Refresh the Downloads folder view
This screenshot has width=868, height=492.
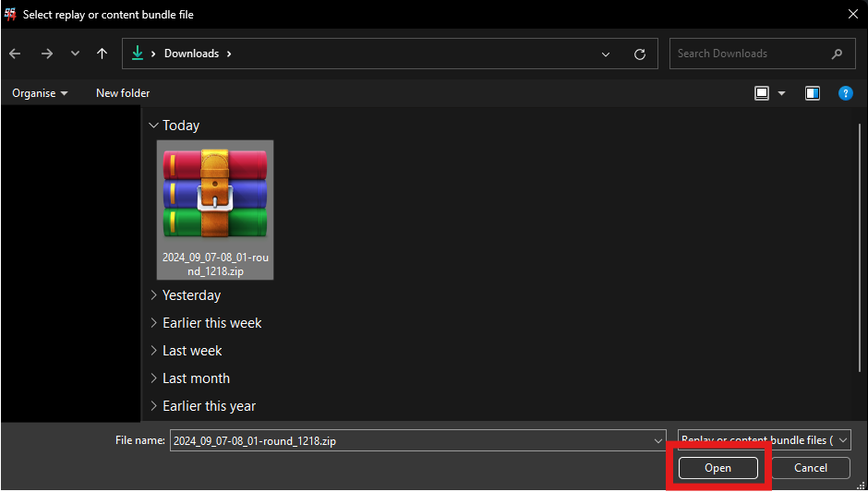click(x=639, y=54)
